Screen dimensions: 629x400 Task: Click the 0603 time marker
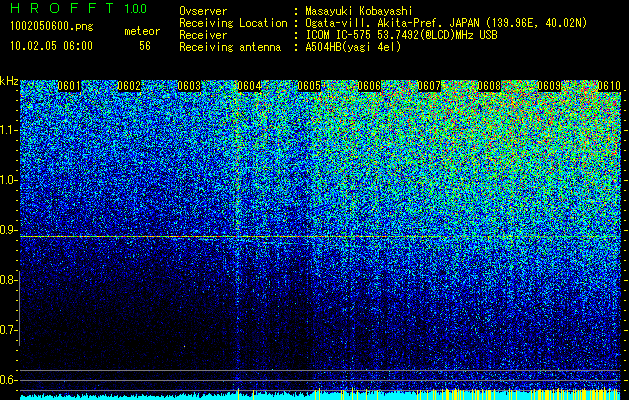pos(189,86)
